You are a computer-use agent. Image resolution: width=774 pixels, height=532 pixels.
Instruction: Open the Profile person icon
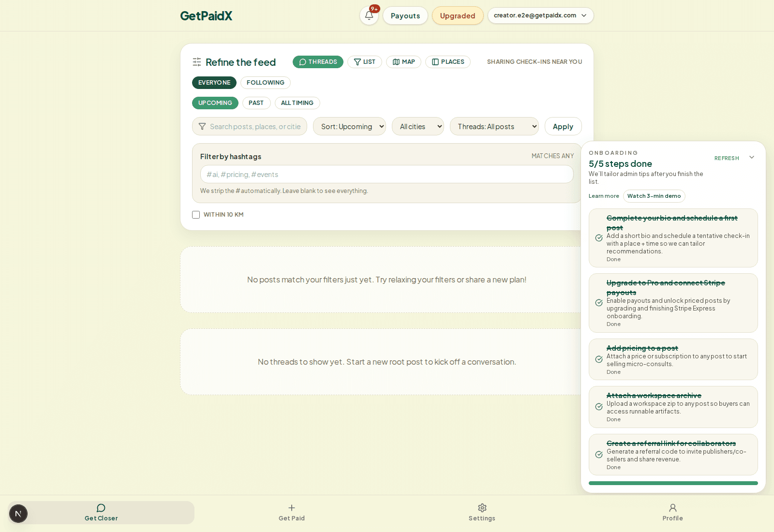click(x=673, y=508)
